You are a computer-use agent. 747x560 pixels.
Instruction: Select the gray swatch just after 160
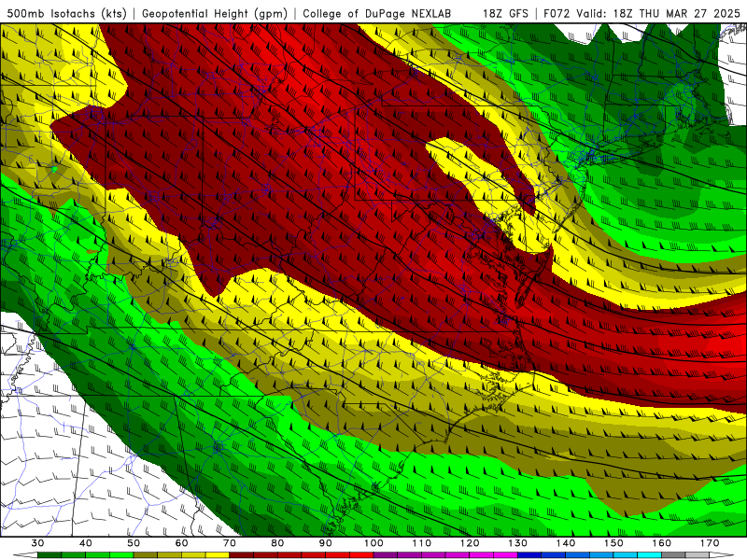pos(673,556)
